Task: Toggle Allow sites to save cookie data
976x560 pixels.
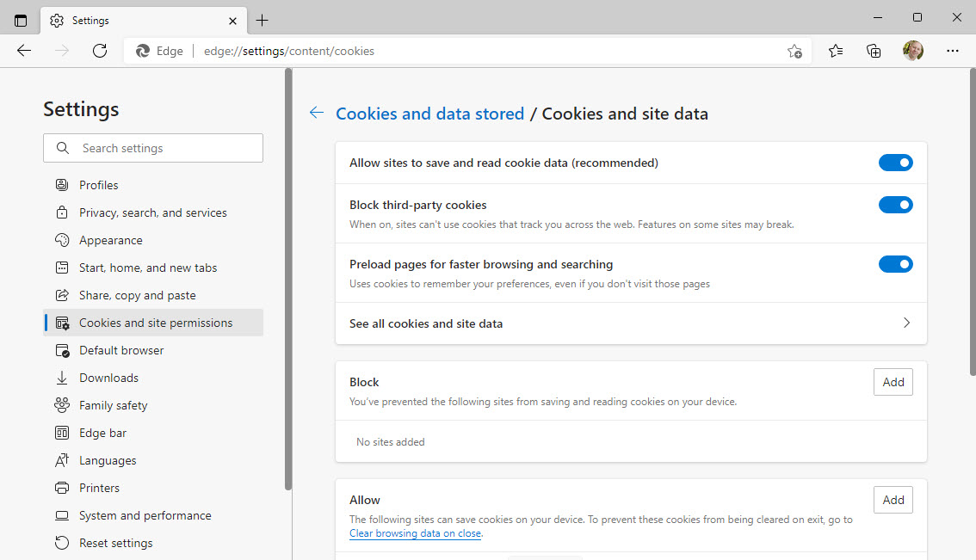Action: pos(895,163)
